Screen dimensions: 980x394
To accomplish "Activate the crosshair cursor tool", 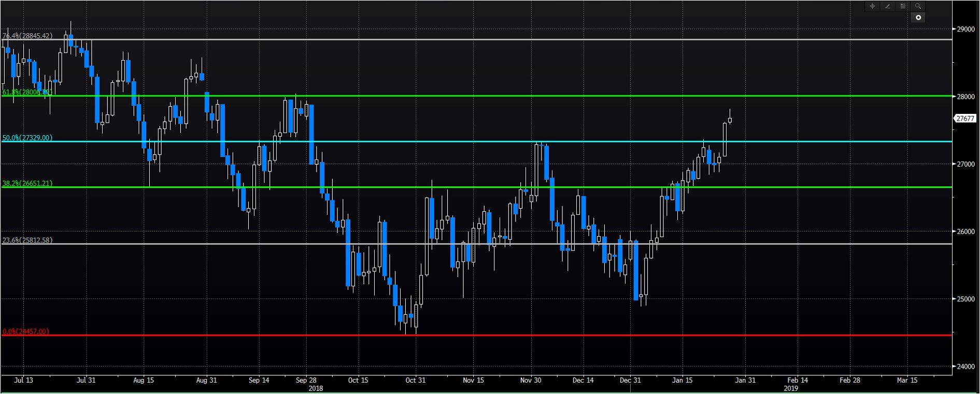I will [x=873, y=6].
